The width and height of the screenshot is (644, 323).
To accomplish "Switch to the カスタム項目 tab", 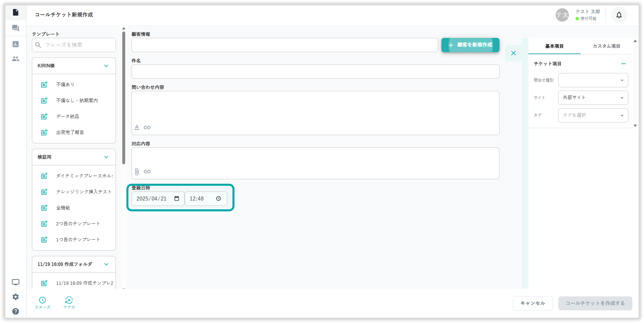I will (606, 46).
